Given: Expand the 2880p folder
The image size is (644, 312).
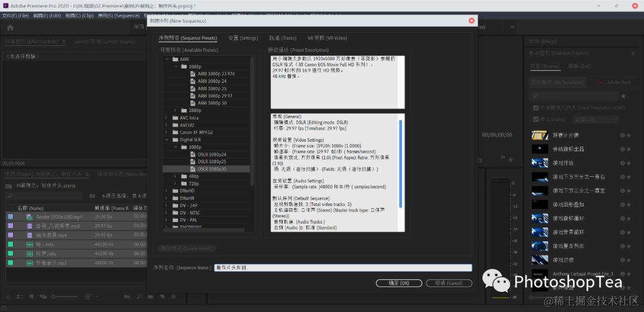Looking at the screenshot, I should pyautogui.click(x=175, y=110).
